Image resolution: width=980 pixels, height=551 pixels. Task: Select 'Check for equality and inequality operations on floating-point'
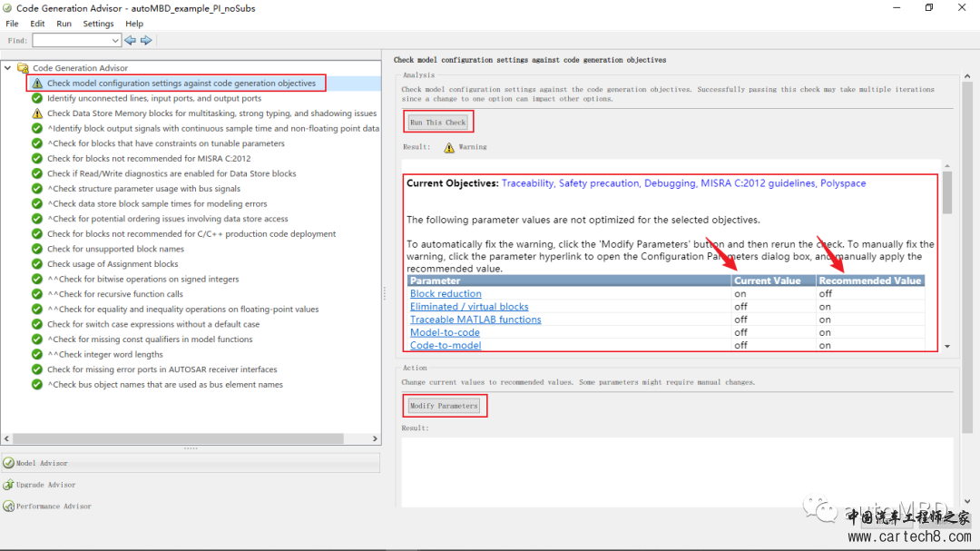coord(183,309)
